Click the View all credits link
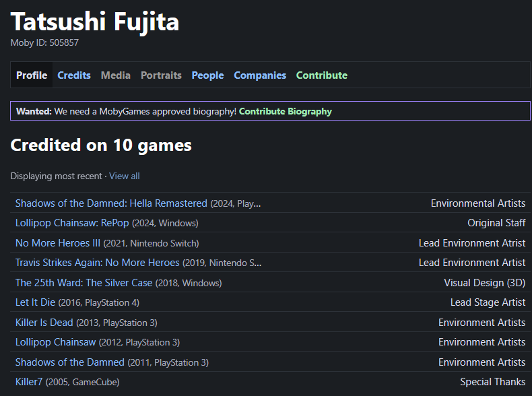The image size is (532, 396). 124,176
